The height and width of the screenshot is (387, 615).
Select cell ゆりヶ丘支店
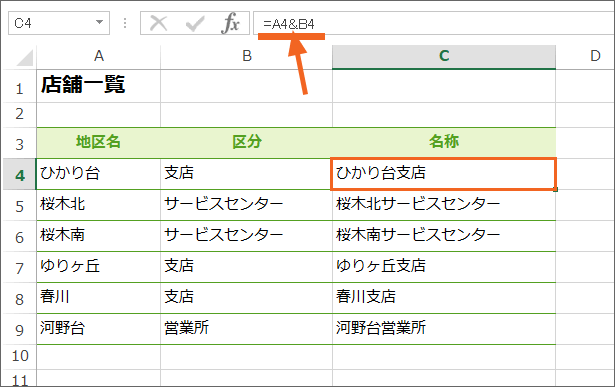444,267
